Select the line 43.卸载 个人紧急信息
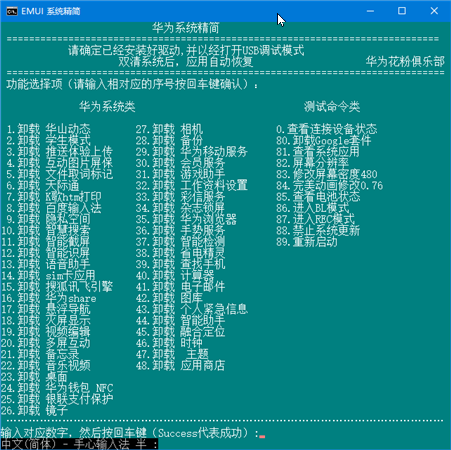451x450 pixels. [192, 309]
